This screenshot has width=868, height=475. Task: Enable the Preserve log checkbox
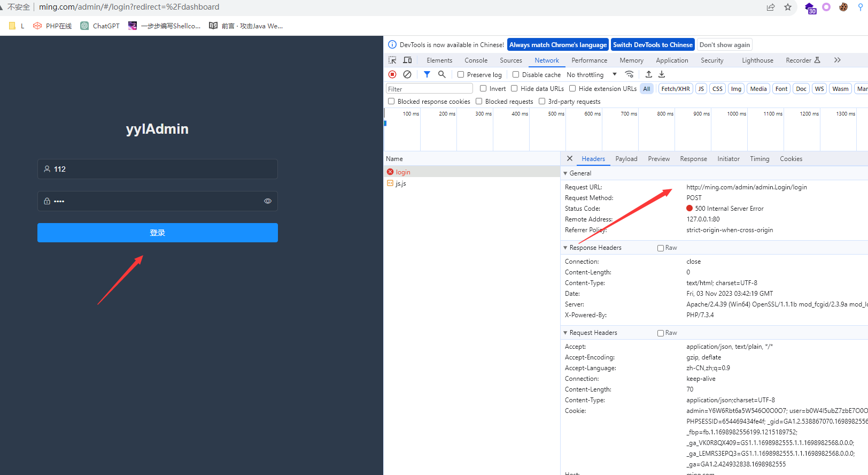pyautogui.click(x=461, y=74)
